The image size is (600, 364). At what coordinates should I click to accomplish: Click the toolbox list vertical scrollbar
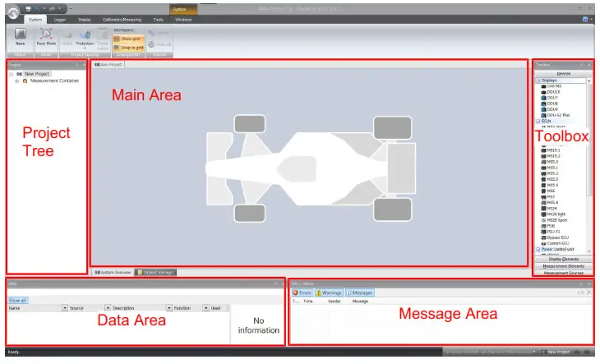pyautogui.click(x=588, y=165)
